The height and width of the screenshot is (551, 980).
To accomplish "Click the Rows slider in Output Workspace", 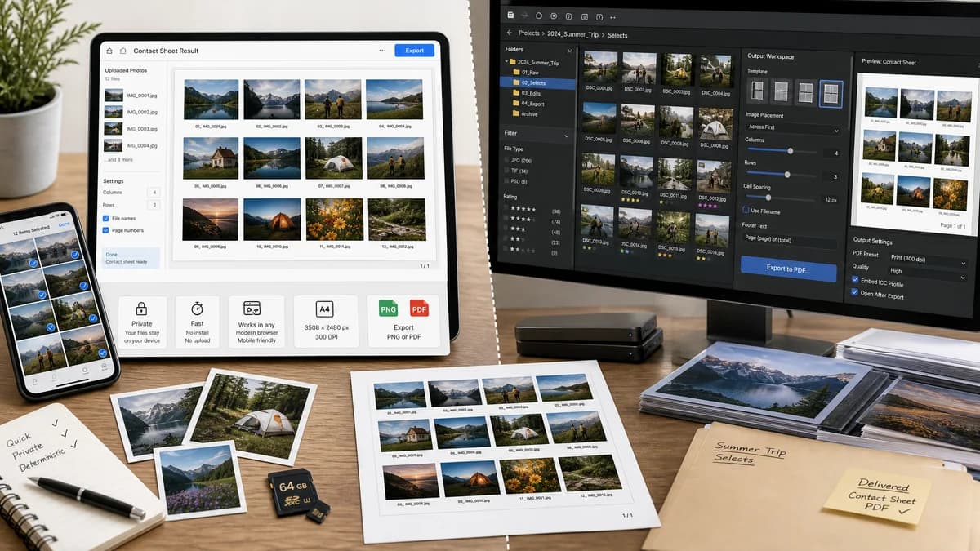I will tap(783, 175).
